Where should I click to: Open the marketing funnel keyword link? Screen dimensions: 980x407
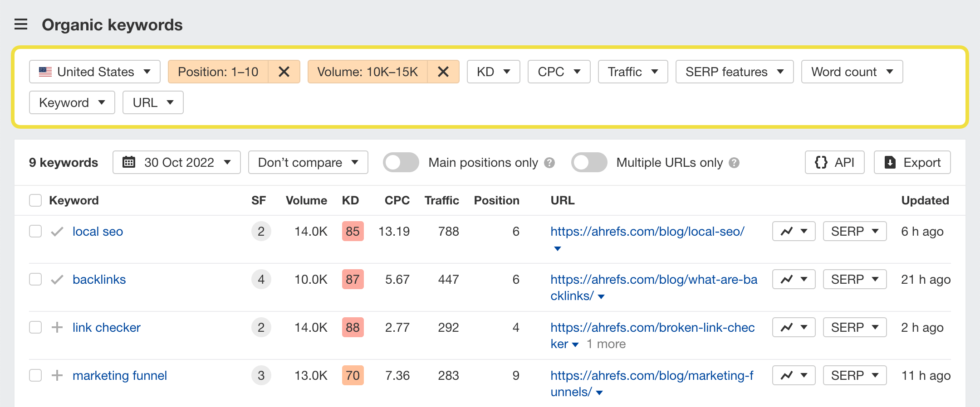[120, 375]
